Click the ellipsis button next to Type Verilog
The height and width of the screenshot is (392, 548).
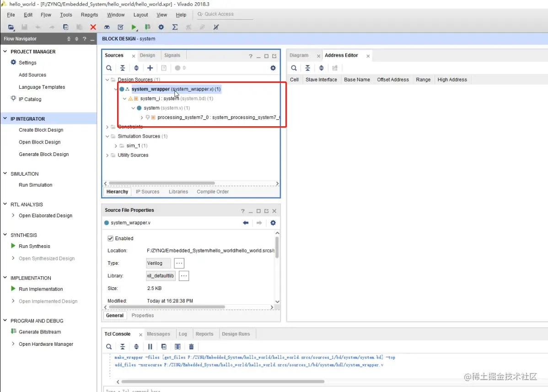179,263
